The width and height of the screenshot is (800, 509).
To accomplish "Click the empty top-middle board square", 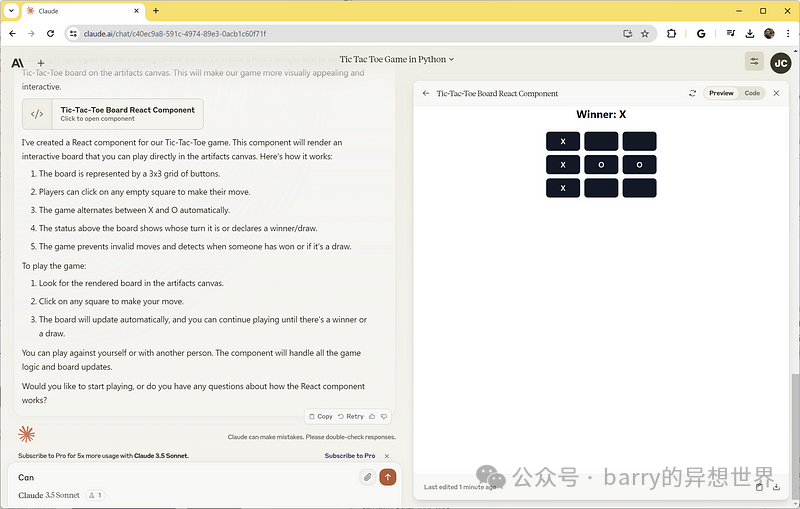I will point(601,141).
